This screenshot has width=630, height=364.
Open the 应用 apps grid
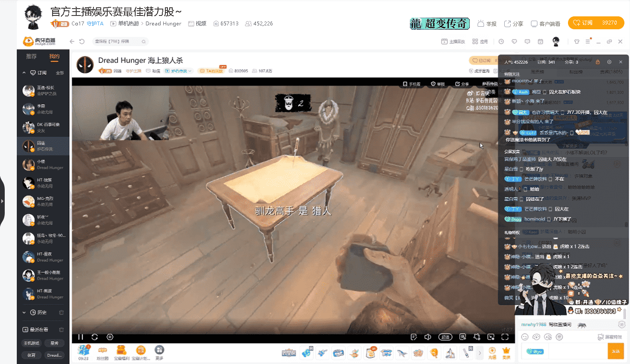(480, 41)
